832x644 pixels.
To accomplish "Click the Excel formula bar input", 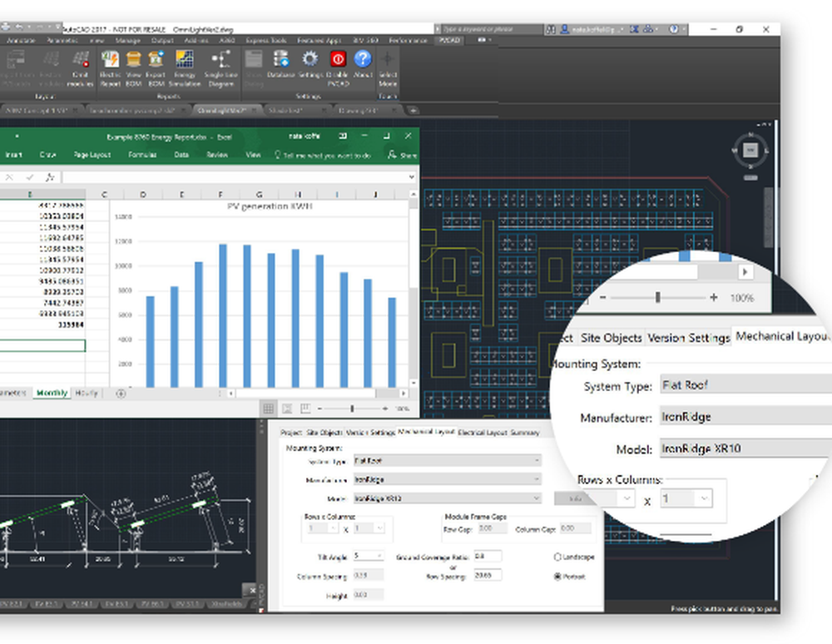I will pyautogui.click(x=234, y=177).
